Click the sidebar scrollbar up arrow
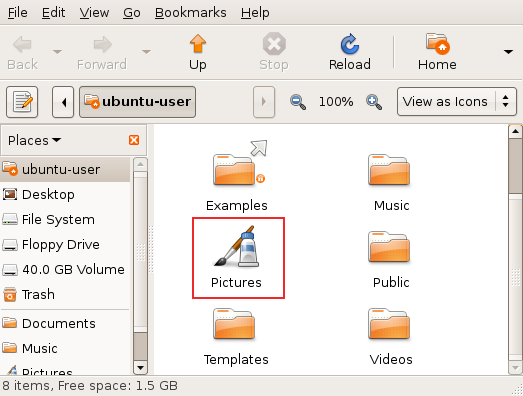The image size is (523, 396). pyautogui.click(x=140, y=164)
